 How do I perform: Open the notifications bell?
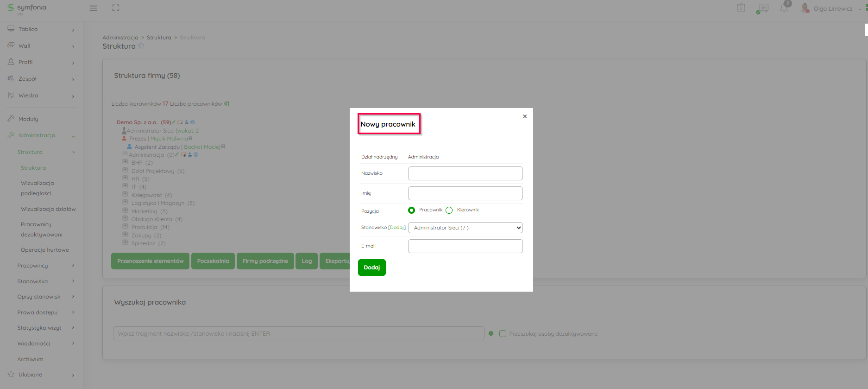click(x=784, y=8)
